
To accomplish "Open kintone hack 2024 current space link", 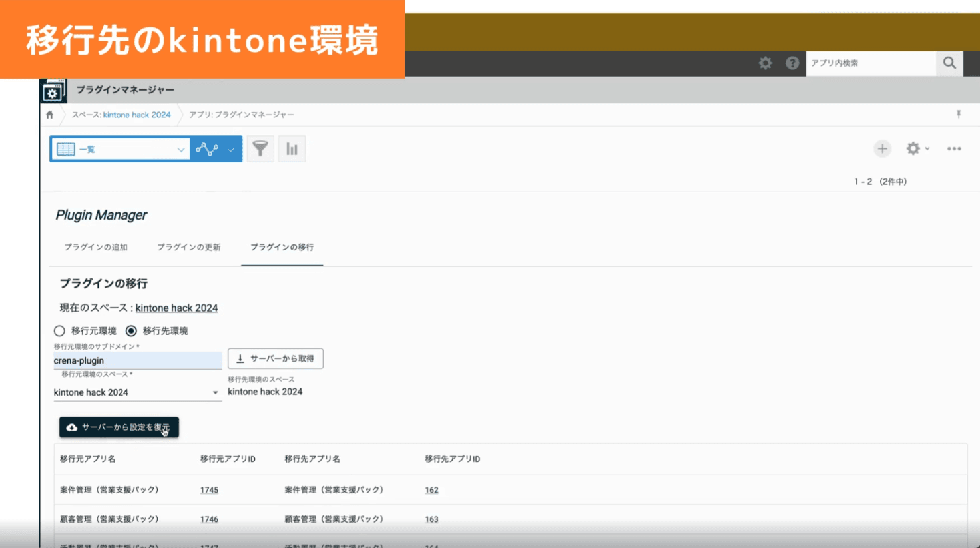I will click(x=176, y=308).
